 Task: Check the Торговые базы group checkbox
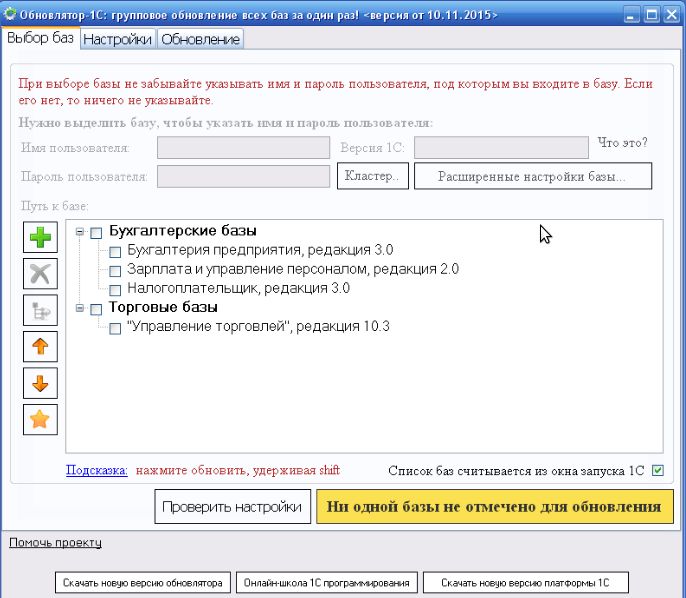point(96,309)
